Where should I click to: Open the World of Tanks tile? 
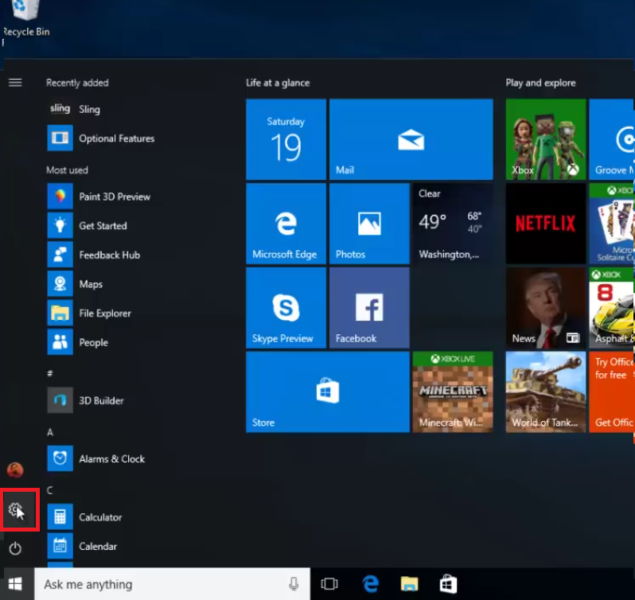pos(546,392)
